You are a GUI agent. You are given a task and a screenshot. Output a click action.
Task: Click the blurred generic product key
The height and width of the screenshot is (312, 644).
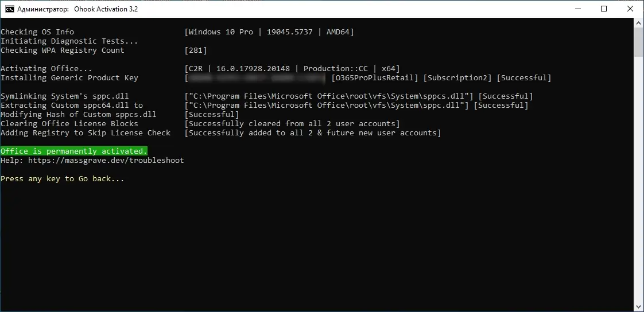258,78
